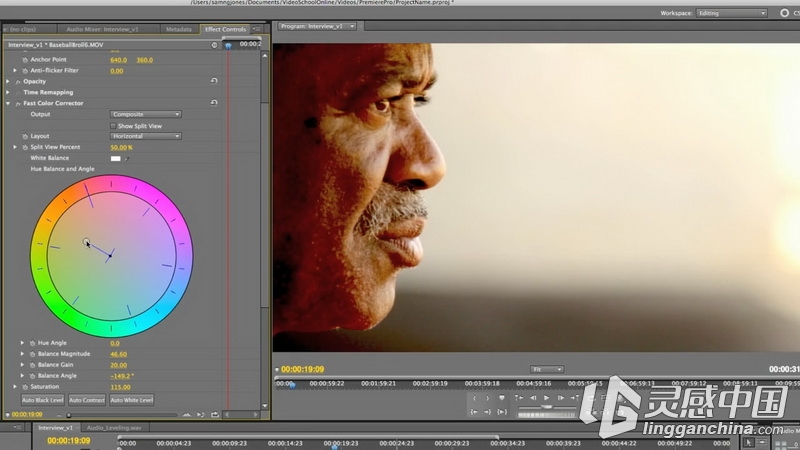
Task: Toggle Opacity effect fx icon
Action: point(18,82)
